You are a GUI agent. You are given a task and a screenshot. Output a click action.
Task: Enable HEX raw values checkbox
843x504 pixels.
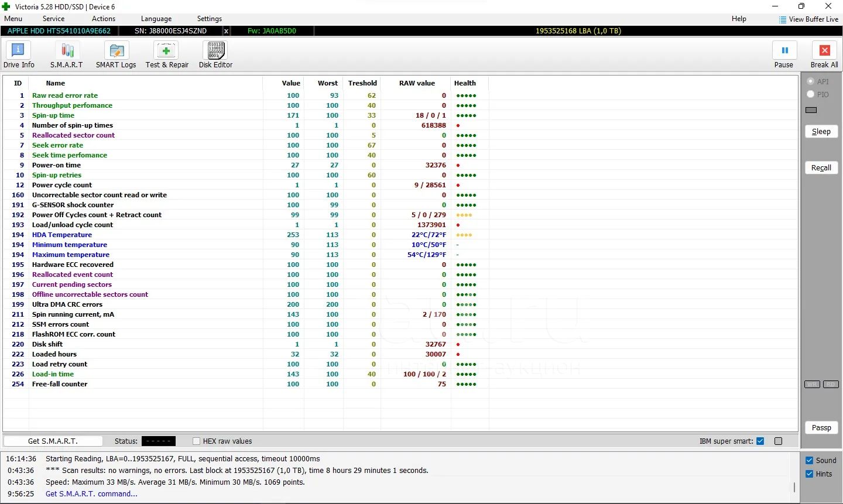[197, 441]
